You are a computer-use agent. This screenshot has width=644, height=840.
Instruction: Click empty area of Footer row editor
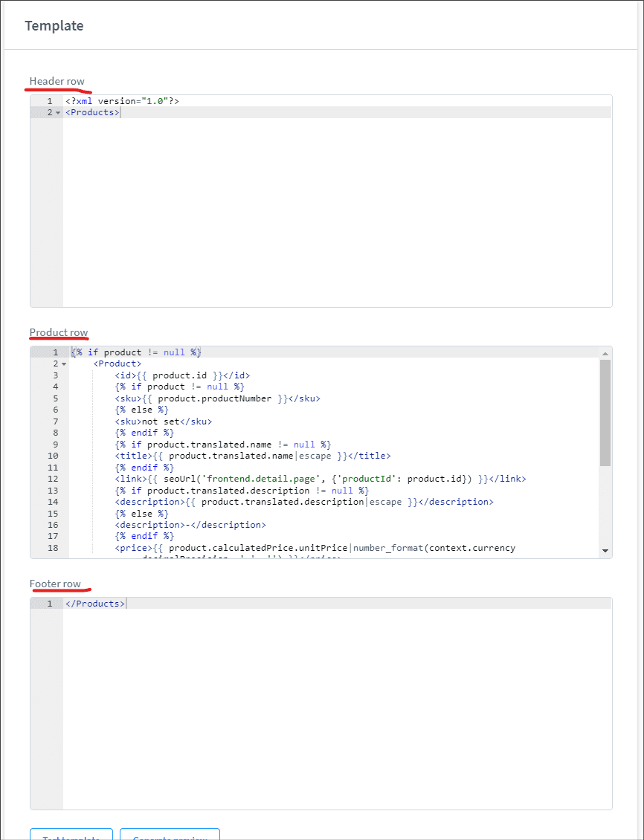[337, 708]
